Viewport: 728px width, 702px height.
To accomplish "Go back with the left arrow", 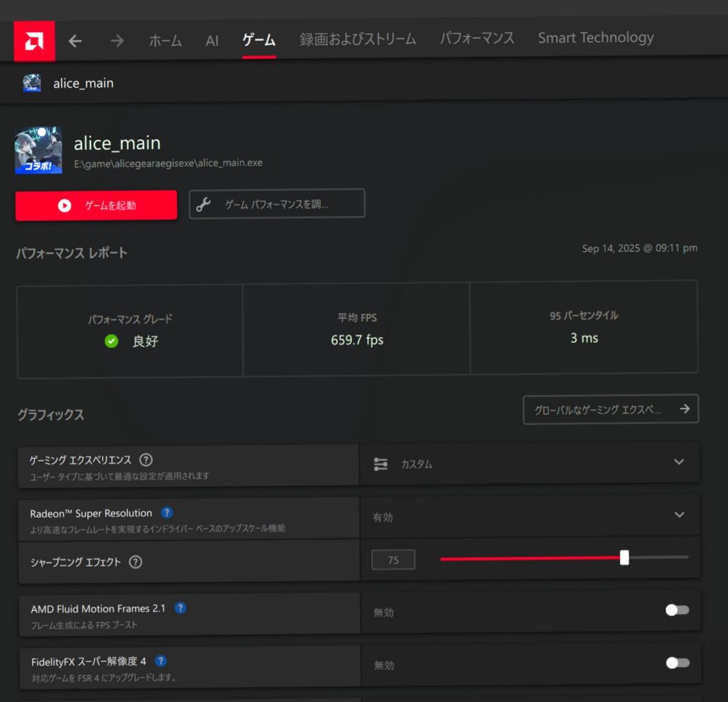I will (x=75, y=41).
